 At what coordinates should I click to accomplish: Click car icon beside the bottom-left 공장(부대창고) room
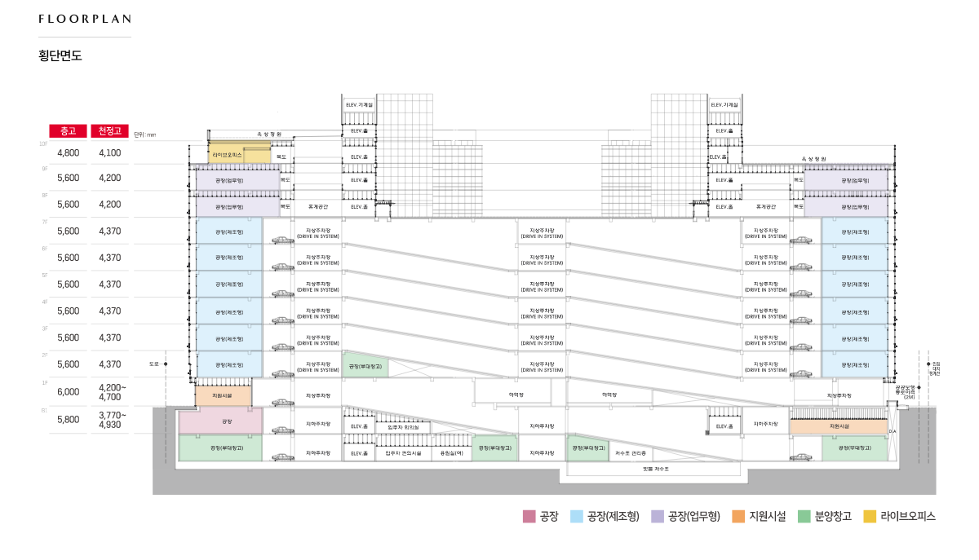pos(281,457)
